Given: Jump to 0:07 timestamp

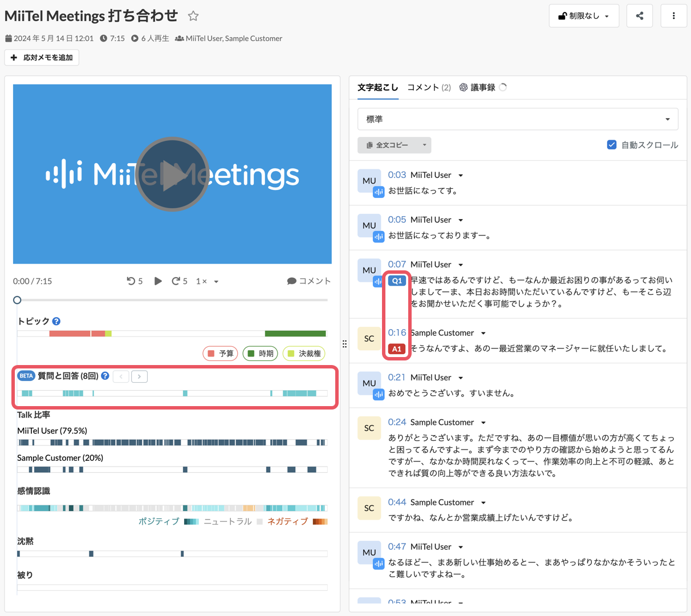Looking at the screenshot, I should coord(397,265).
